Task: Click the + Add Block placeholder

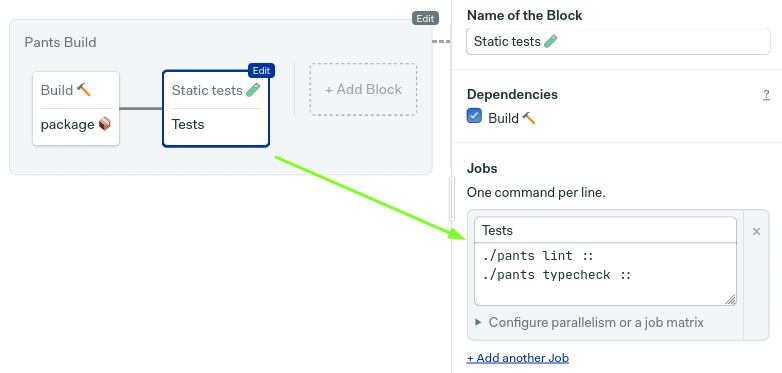Action: pyautogui.click(x=363, y=90)
